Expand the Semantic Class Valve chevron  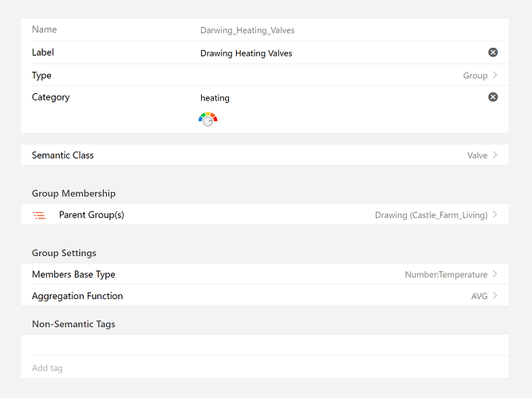495,155
